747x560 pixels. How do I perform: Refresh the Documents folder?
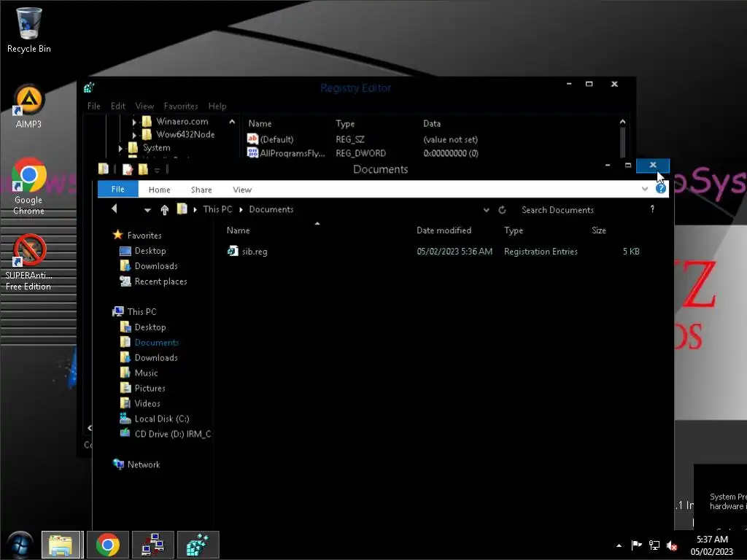point(502,210)
